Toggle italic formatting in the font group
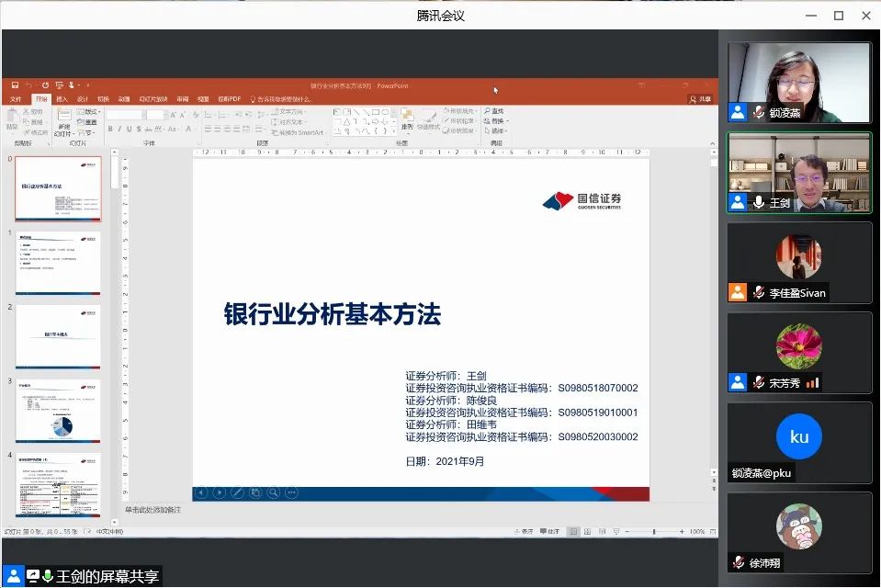Viewport: 881px width, 588px height. click(x=119, y=130)
